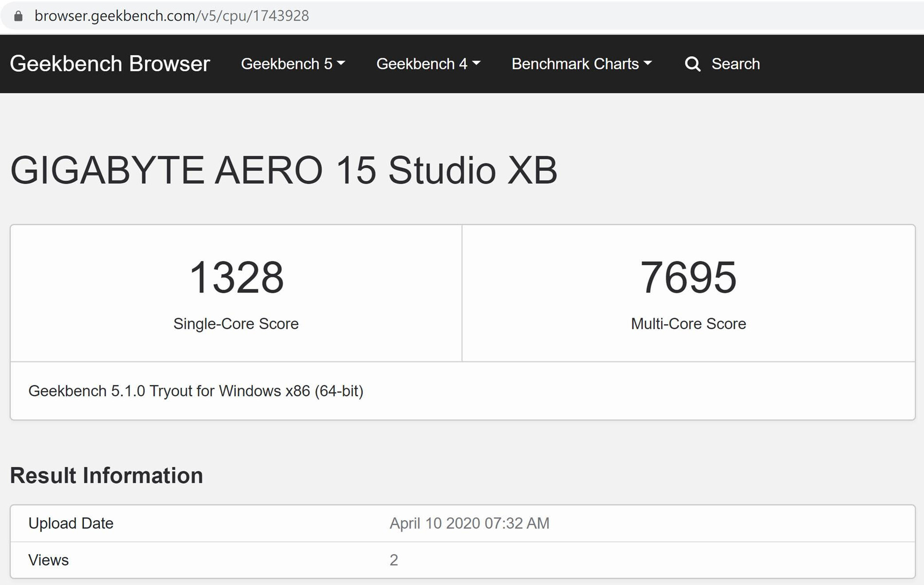The height and width of the screenshot is (585, 924).
Task: Click the 7695 multi-core score
Action: [x=688, y=277]
